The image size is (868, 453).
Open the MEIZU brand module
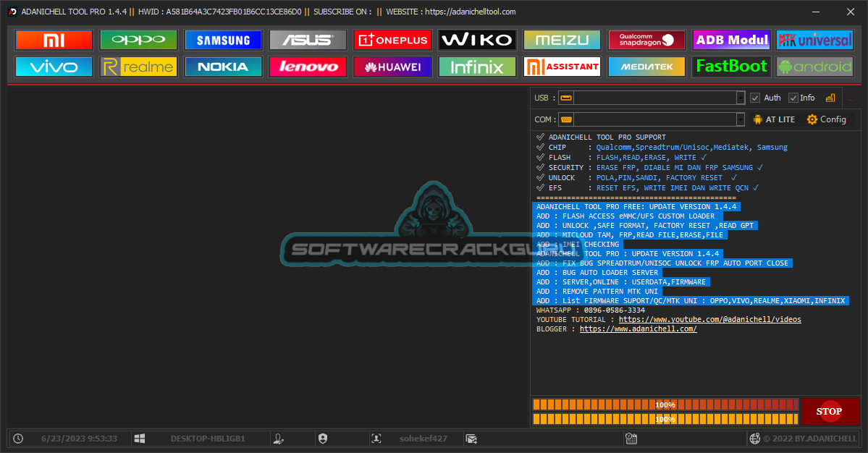click(x=562, y=40)
